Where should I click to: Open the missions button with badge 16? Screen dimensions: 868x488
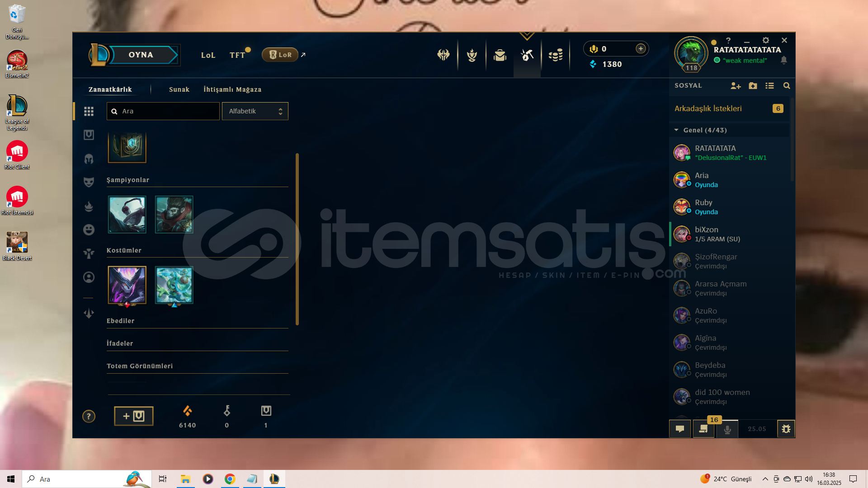703,429
